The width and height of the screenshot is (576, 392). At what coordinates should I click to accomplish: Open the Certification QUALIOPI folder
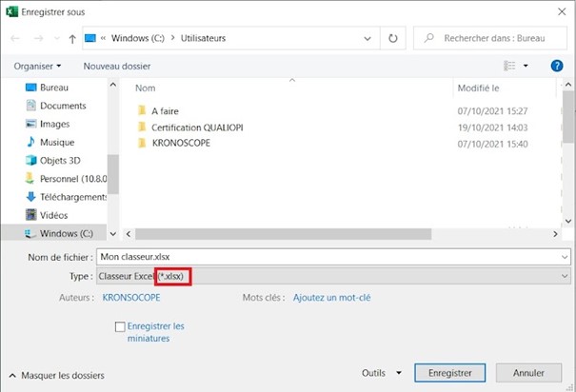point(197,127)
